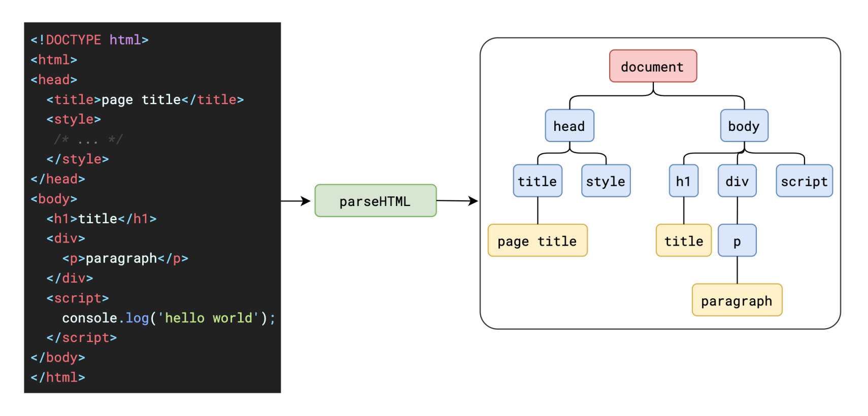Click the green parseHTML box
Screen dimensions: 868x416
coord(376,201)
